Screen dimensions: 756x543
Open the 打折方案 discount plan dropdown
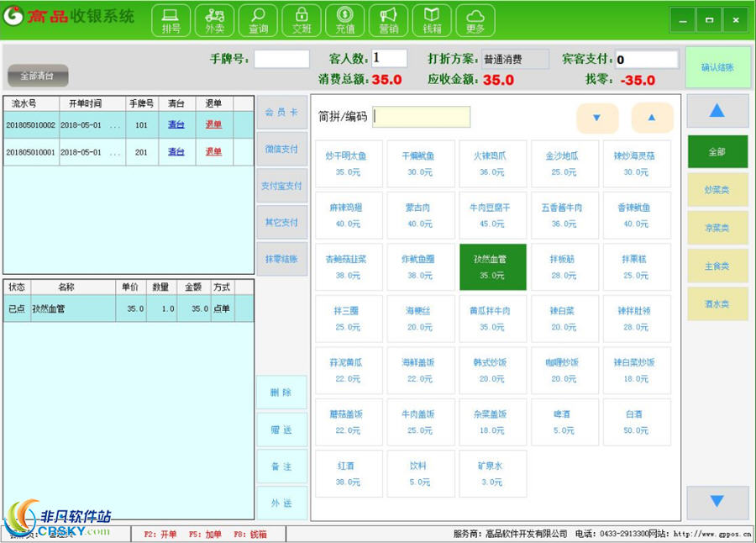[515, 59]
